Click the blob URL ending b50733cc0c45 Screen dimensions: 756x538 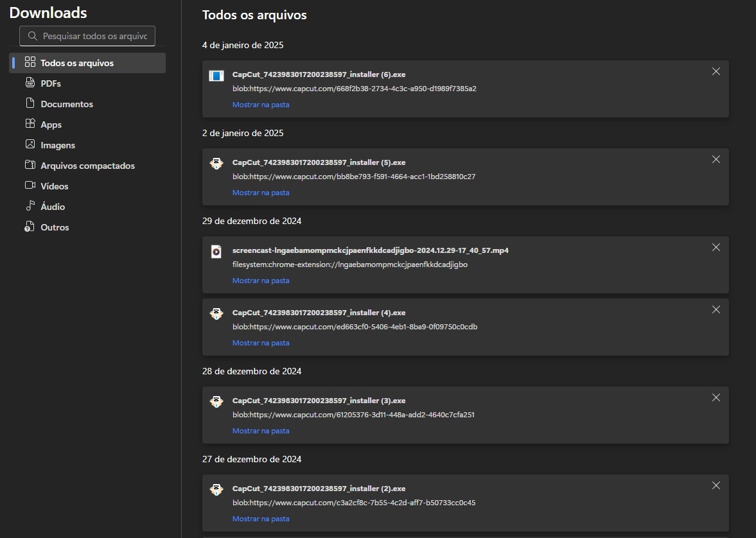354,503
